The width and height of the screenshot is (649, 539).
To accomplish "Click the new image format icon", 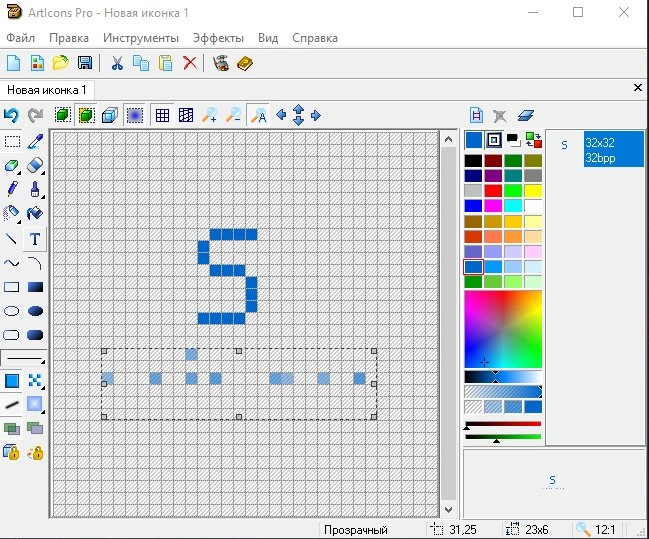I will (476, 115).
